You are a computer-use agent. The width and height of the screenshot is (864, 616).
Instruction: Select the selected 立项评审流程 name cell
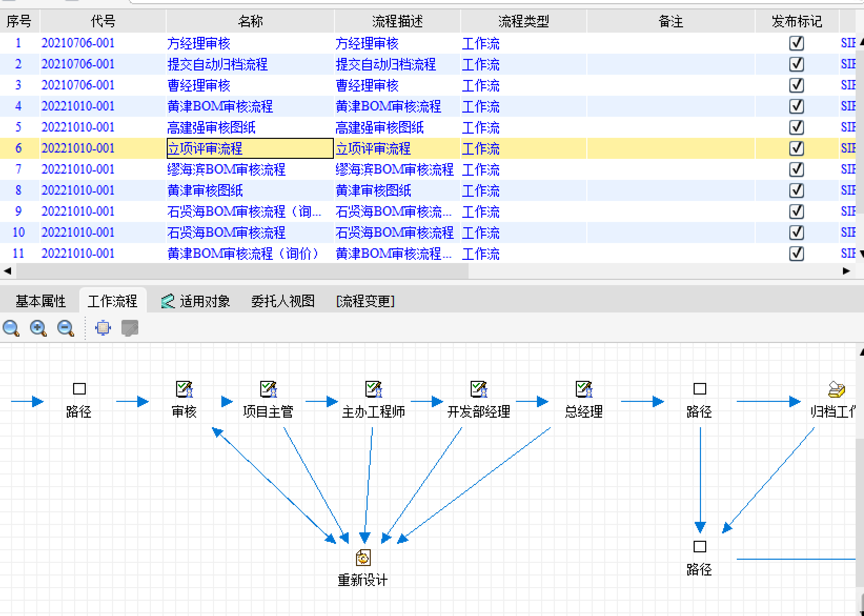(250, 148)
